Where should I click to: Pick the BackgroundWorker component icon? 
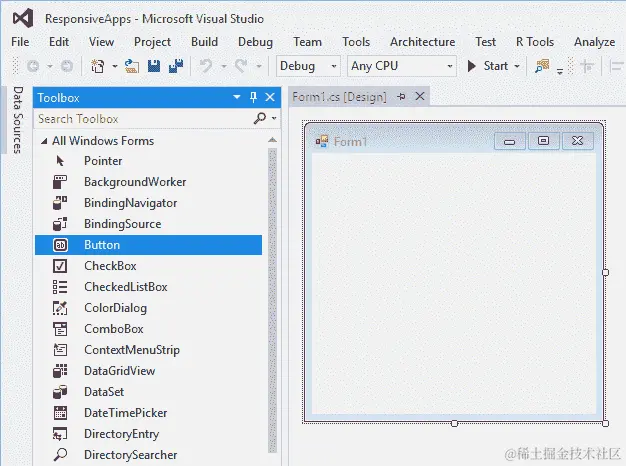point(60,182)
